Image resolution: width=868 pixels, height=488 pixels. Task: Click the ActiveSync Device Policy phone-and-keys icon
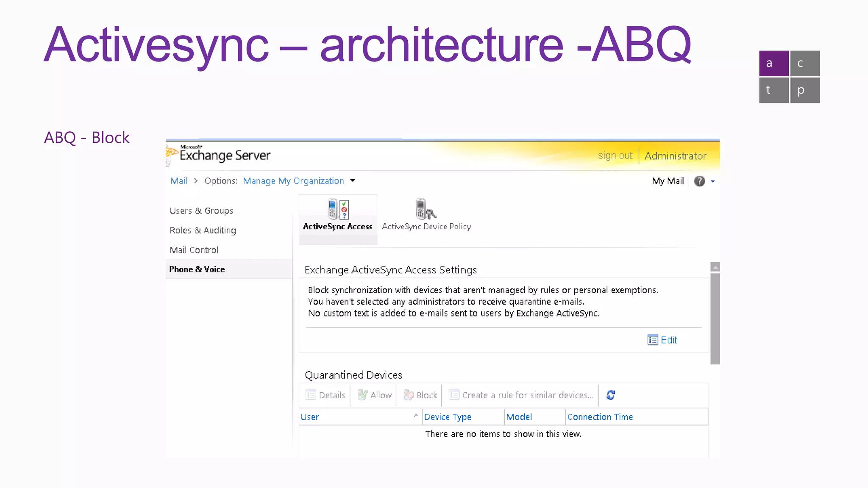pos(426,209)
